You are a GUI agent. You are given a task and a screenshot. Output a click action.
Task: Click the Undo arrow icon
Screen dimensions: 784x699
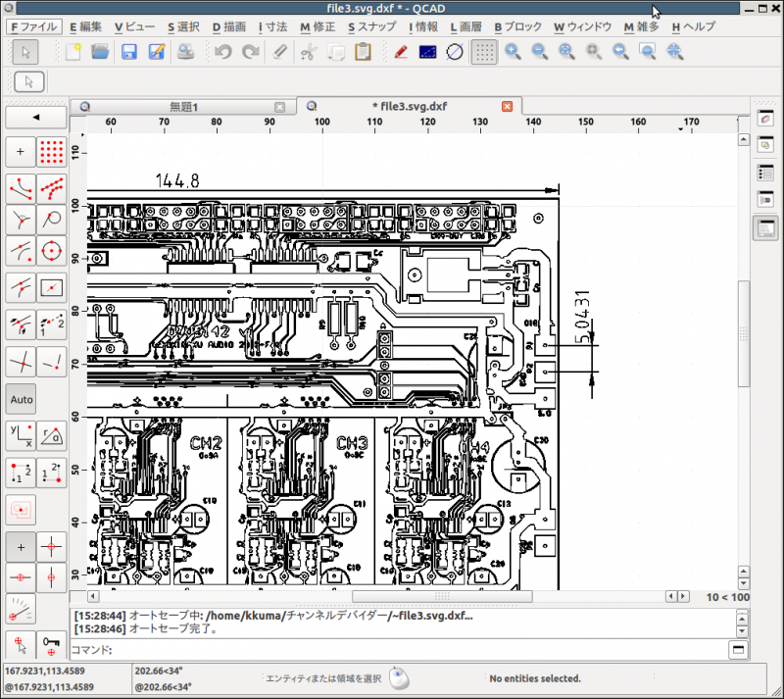(223, 52)
